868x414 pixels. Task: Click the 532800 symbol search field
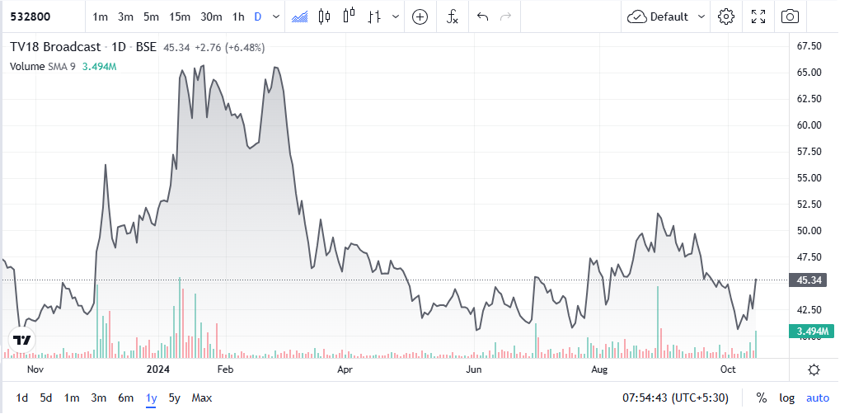[x=43, y=16]
